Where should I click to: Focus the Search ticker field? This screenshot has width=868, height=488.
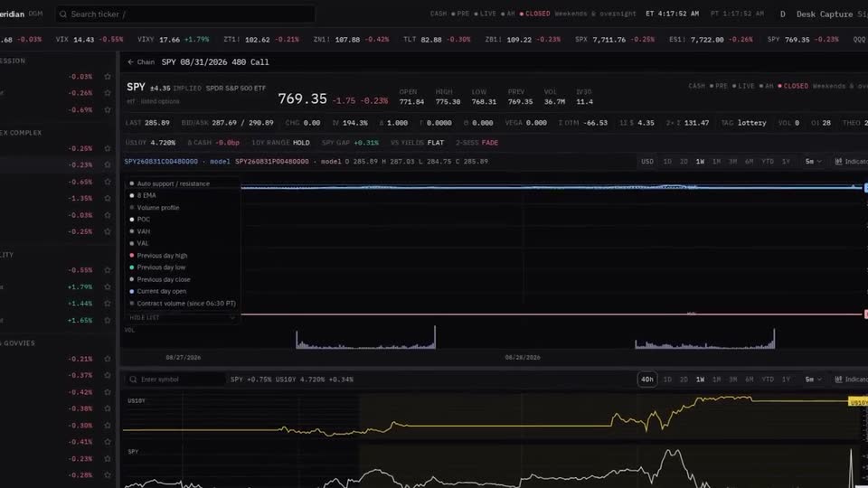184,14
